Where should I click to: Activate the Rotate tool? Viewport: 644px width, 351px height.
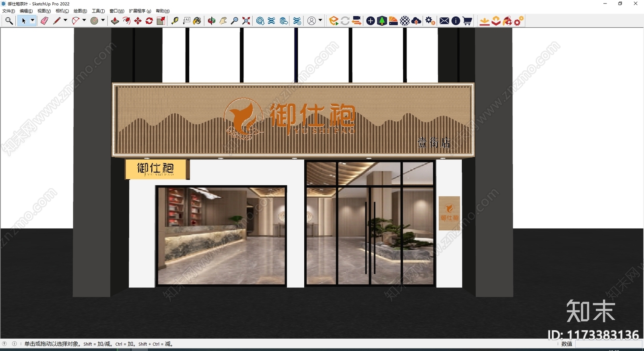[x=149, y=21]
